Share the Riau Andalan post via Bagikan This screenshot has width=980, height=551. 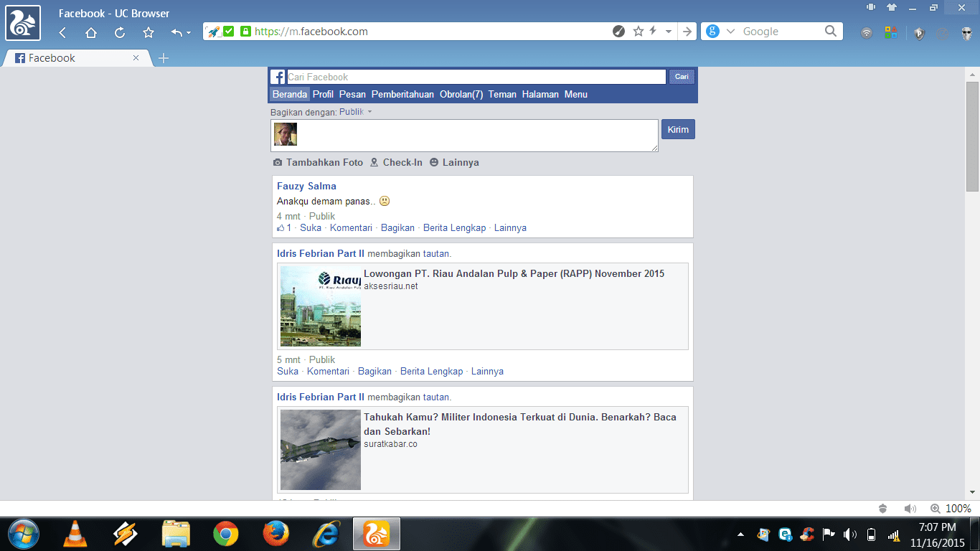374,371
